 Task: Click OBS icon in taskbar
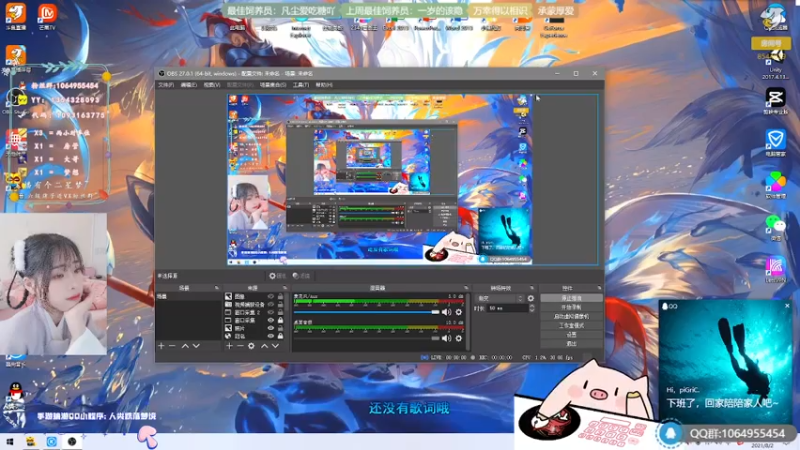[x=72, y=442]
